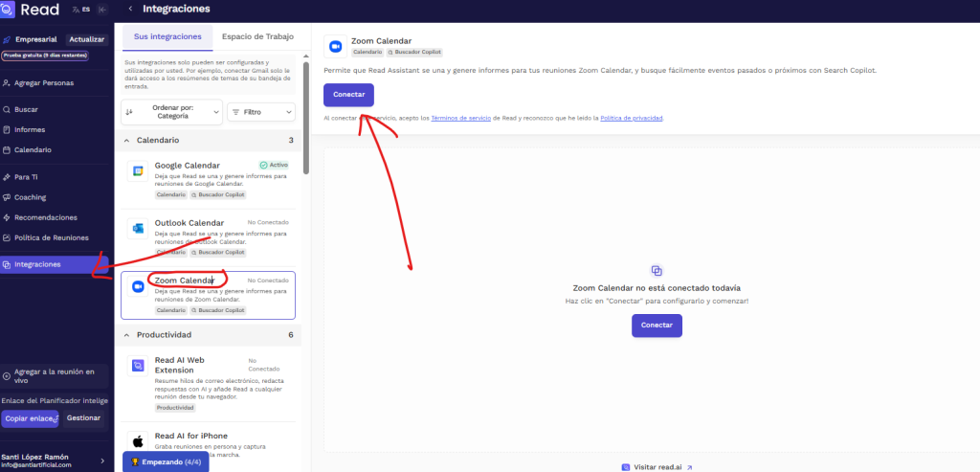Image resolution: width=980 pixels, height=472 pixels.
Task: Click the Actualizar button
Action: pyautogui.click(x=87, y=39)
